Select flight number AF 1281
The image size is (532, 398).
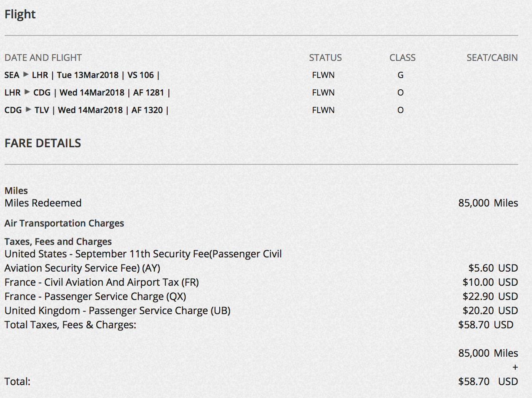(148, 93)
